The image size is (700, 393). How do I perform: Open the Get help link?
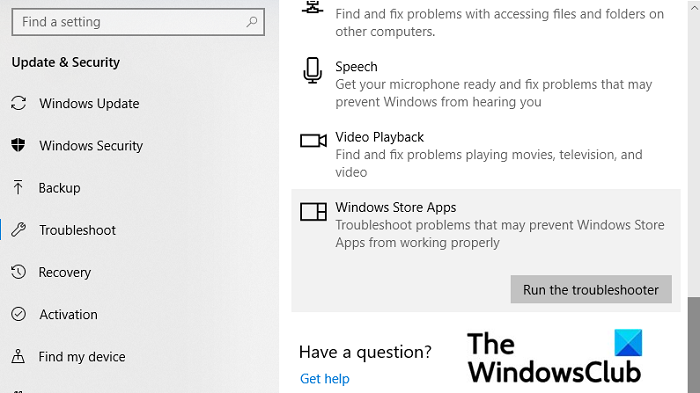click(x=325, y=379)
